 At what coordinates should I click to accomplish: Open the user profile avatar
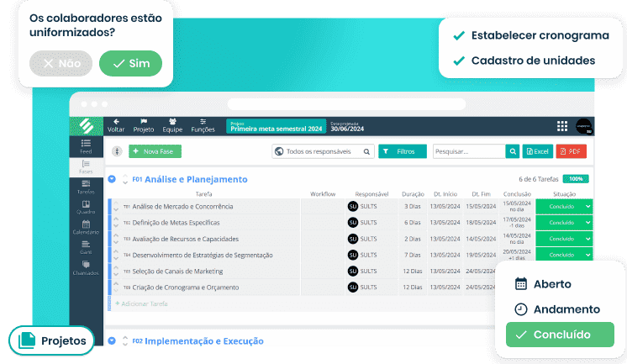tap(584, 126)
